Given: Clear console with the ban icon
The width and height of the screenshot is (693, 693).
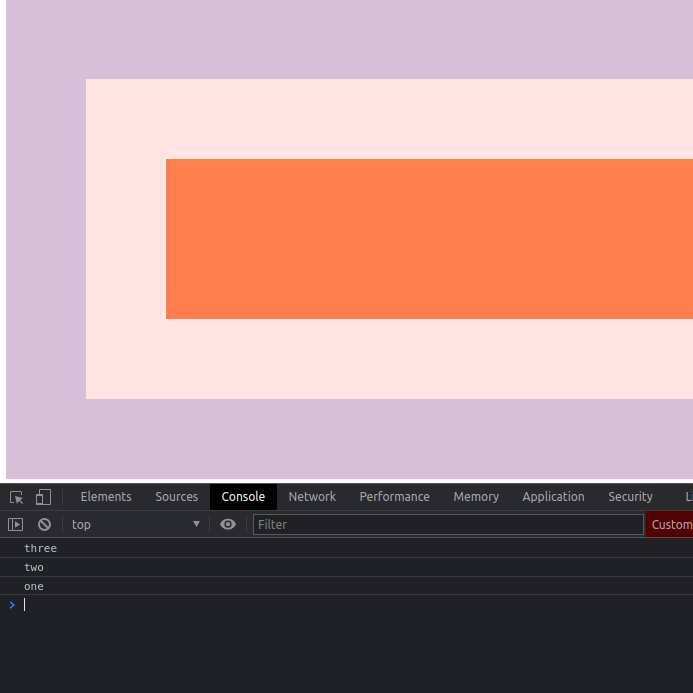Looking at the screenshot, I should (44, 524).
